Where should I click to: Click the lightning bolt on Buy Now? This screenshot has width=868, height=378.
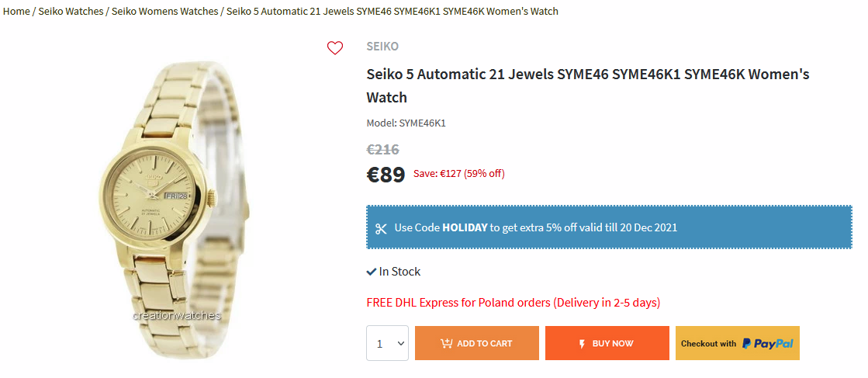point(582,344)
